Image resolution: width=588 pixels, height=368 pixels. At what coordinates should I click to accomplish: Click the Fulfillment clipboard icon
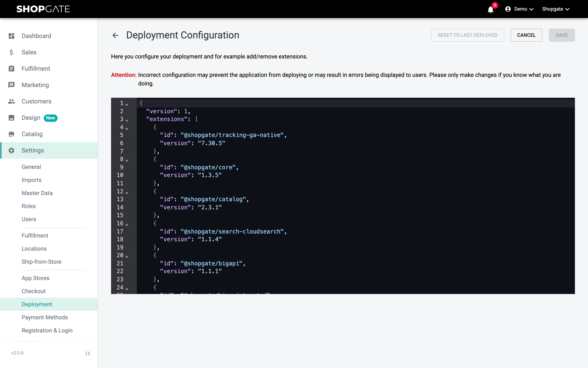tap(11, 69)
